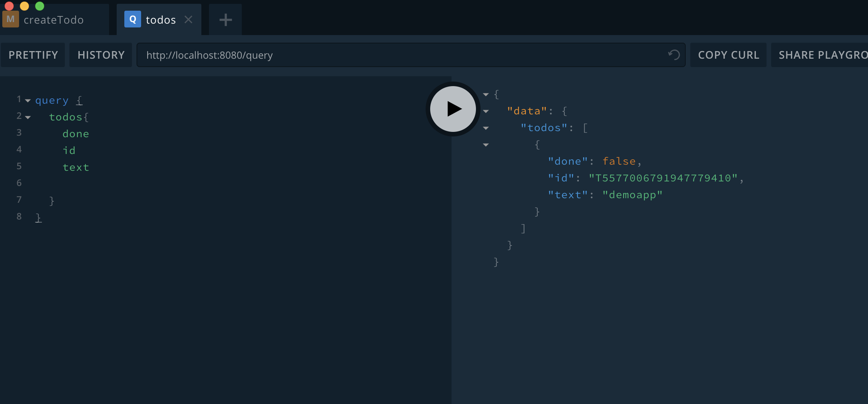Close the todos tab
Viewport: 868px width, 404px height.
point(188,19)
